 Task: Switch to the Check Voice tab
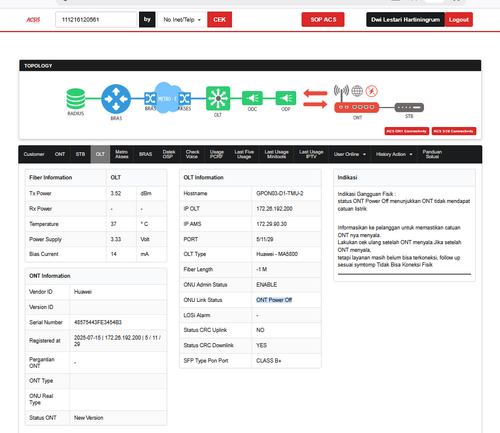point(192,154)
